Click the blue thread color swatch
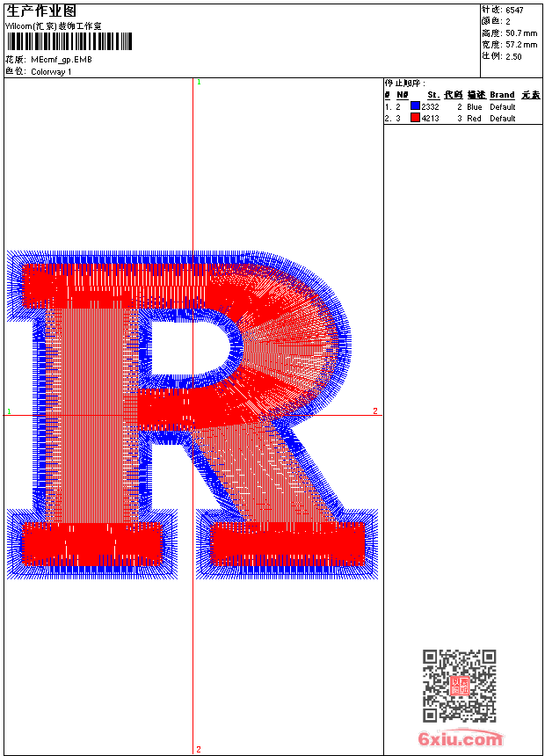Image resolution: width=545 pixels, height=756 pixels. [x=415, y=106]
